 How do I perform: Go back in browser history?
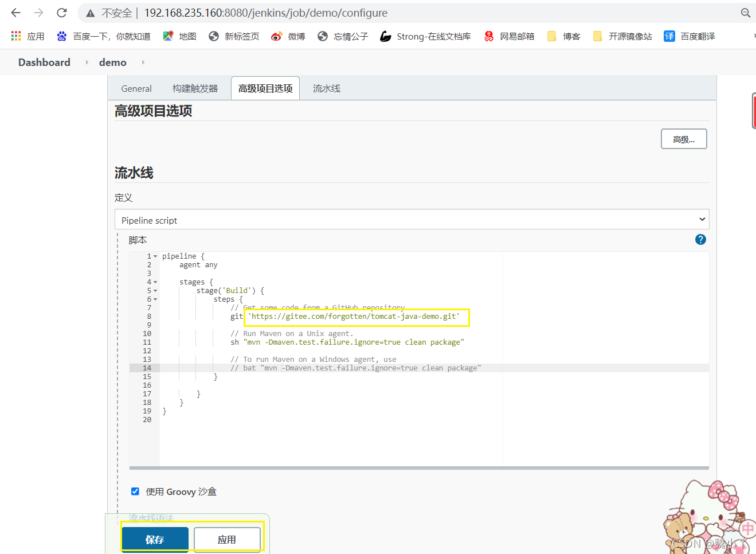(x=16, y=13)
